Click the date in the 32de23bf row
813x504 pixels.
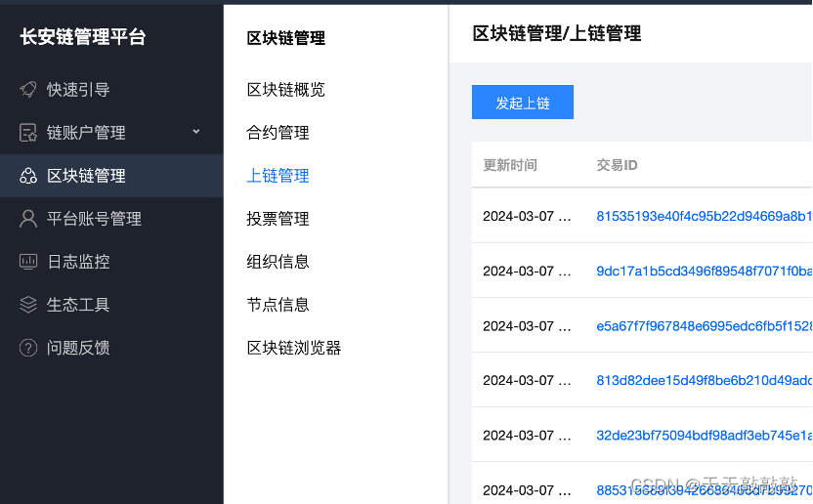pos(527,436)
